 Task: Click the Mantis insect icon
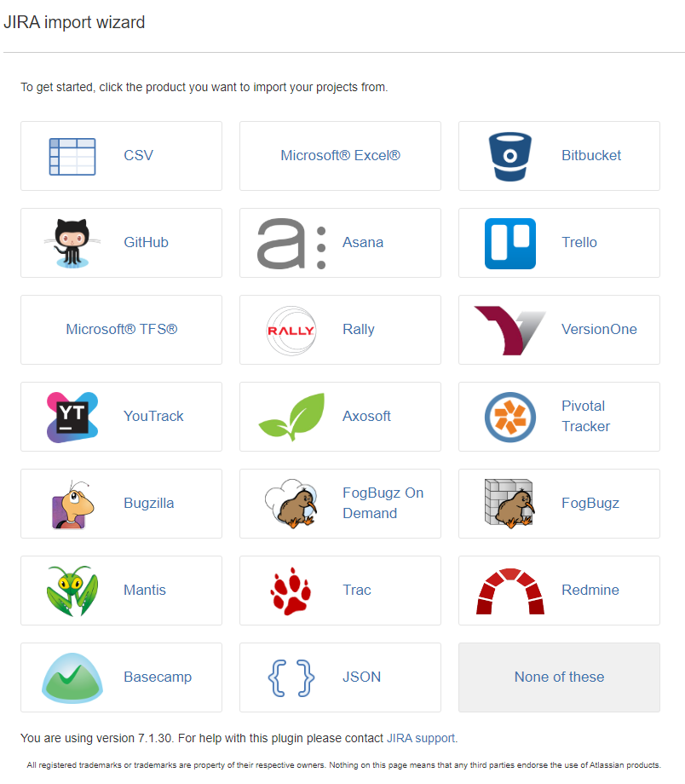[72, 591]
